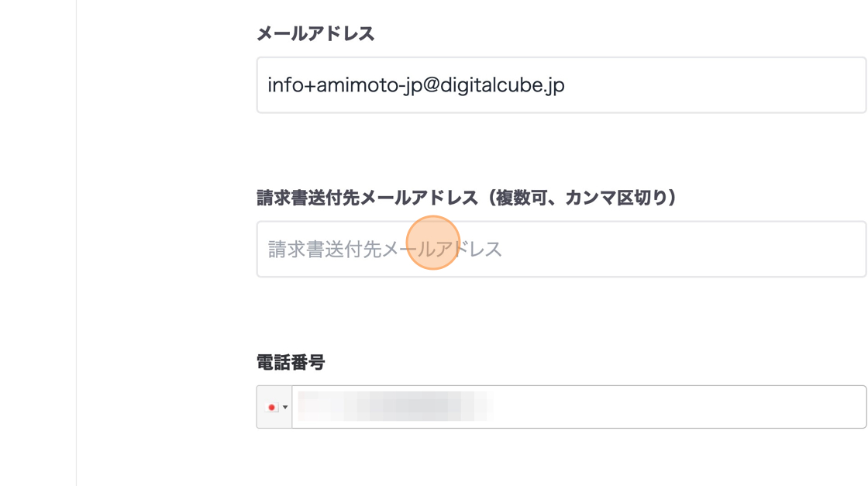
Task: Open the phone country code dropdown
Action: pos(275,407)
